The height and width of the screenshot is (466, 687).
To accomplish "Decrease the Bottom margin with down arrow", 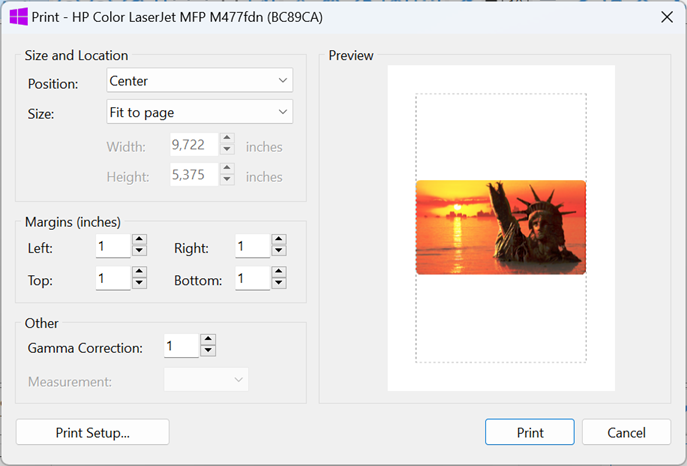I will pyautogui.click(x=279, y=283).
